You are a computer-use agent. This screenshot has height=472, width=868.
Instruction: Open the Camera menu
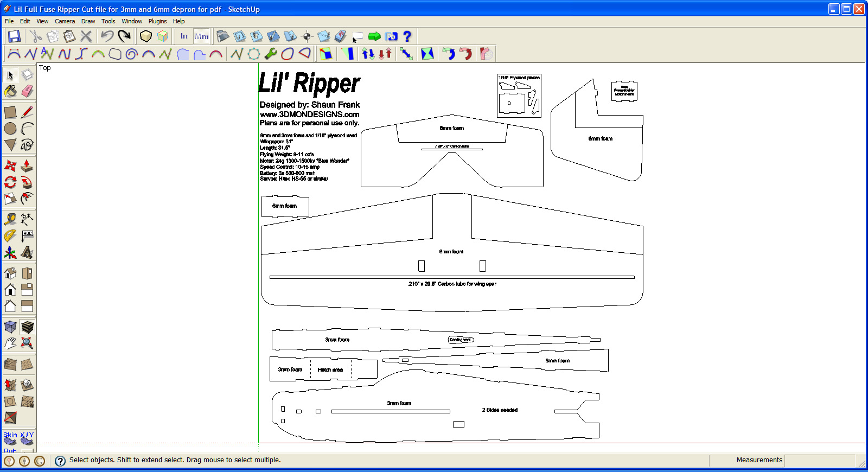click(x=65, y=21)
